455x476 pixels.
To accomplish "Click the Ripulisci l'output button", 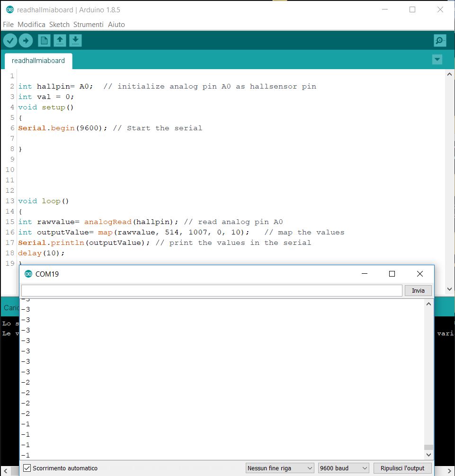I will pyautogui.click(x=402, y=468).
